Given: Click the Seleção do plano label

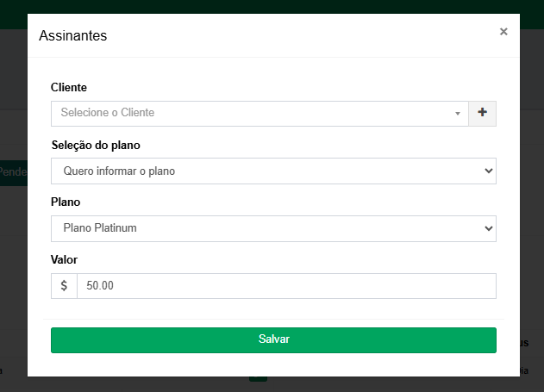Looking at the screenshot, I should (x=96, y=145).
